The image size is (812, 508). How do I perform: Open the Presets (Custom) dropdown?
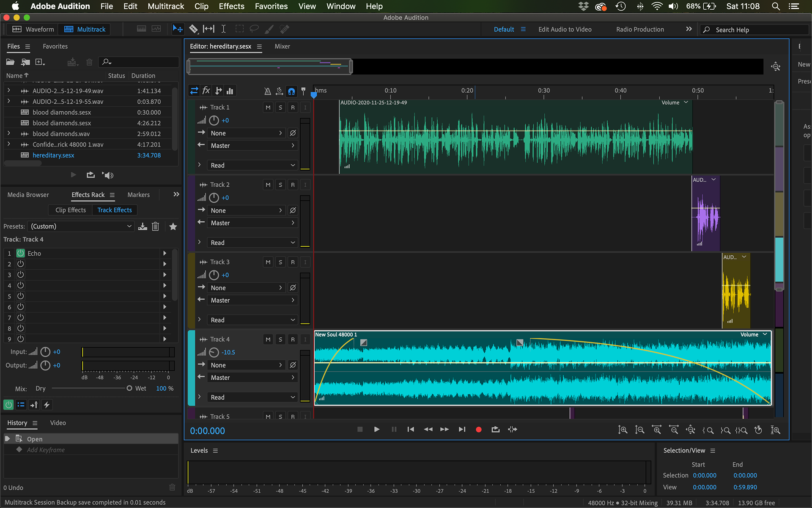pyautogui.click(x=81, y=226)
